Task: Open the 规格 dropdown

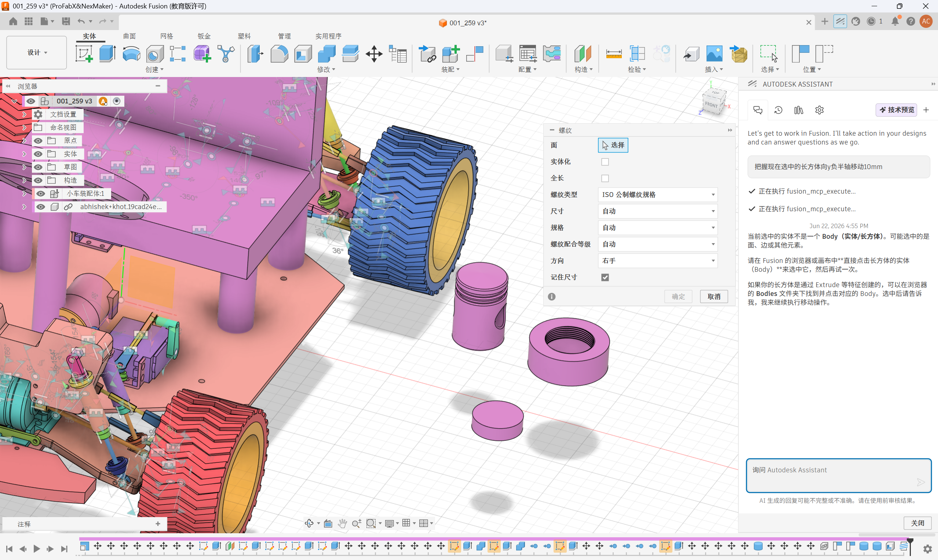Action: (657, 227)
